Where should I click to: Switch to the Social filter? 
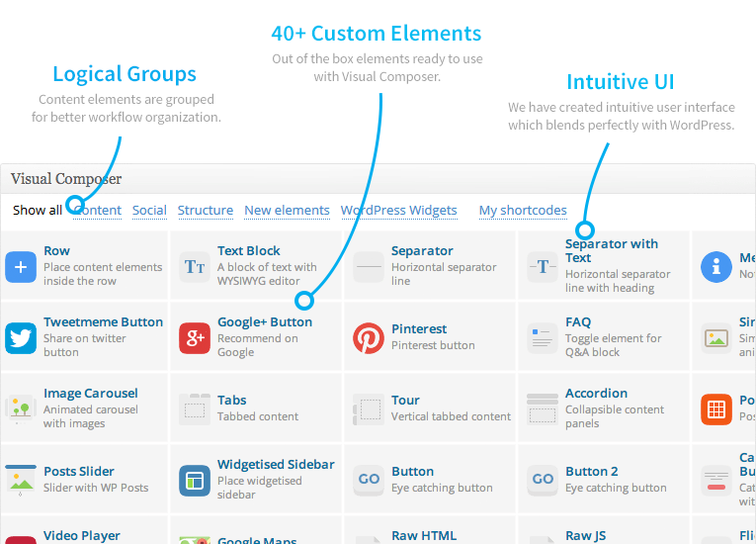(149, 211)
